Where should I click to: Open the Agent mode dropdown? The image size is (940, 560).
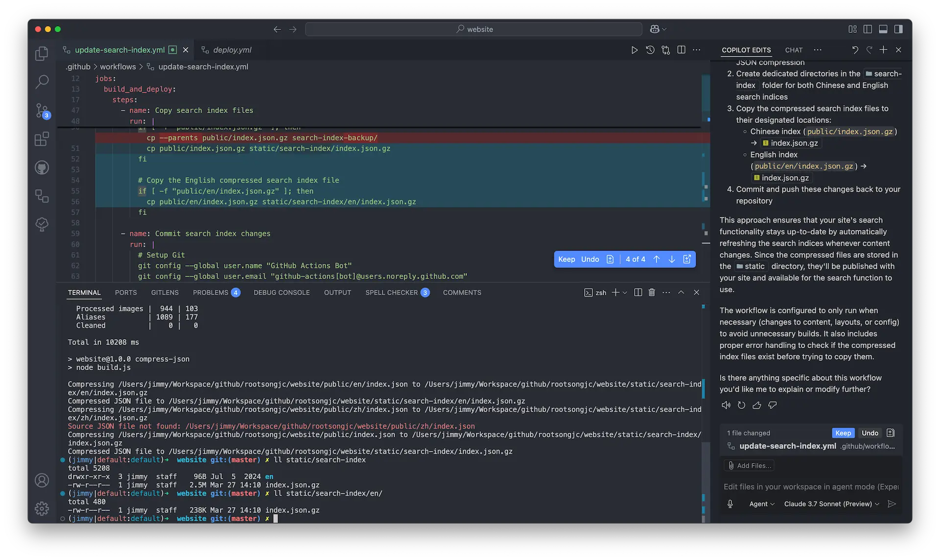point(762,504)
